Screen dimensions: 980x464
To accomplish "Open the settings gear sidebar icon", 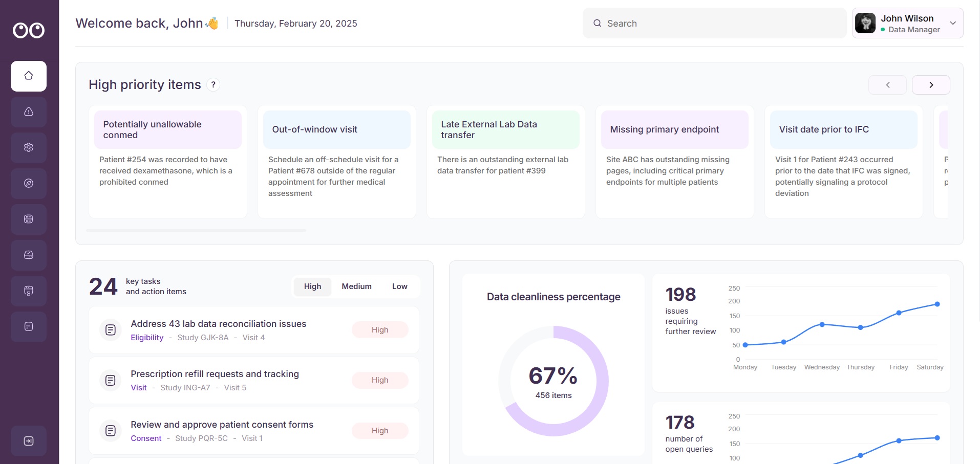I will 29,147.
